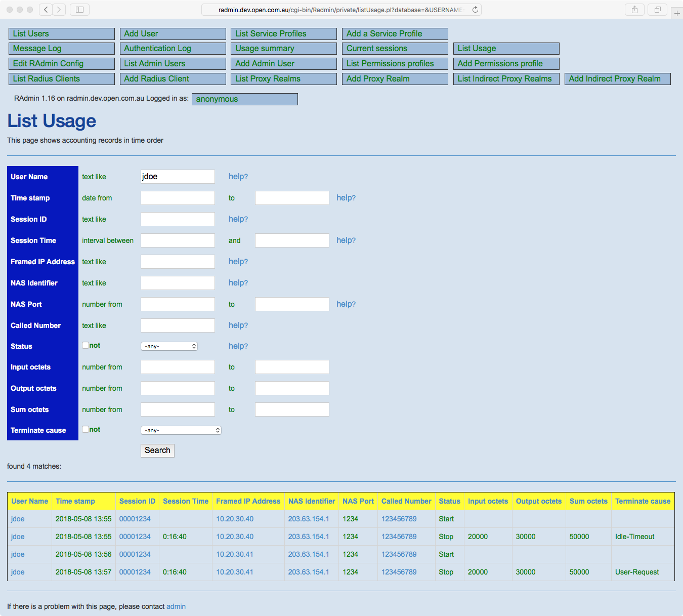Toggle the Terminate cause 'not' checkbox
This screenshot has height=616, width=683.
point(86,429)
